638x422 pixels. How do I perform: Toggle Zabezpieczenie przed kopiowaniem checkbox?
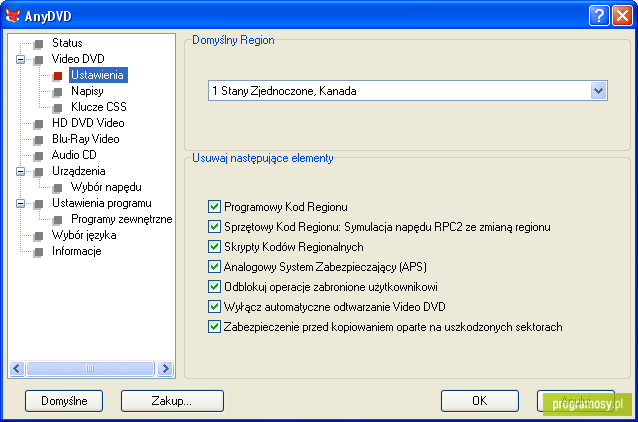214,326
